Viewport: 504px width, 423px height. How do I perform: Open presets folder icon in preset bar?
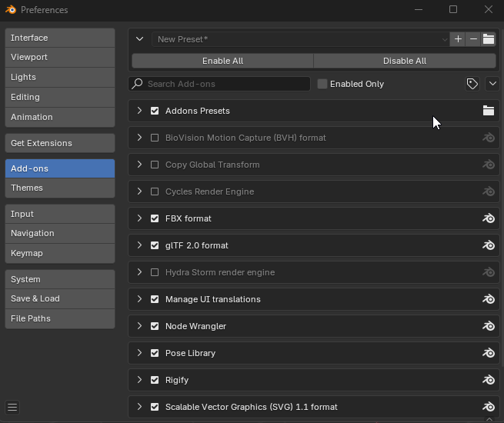(489, 39)
